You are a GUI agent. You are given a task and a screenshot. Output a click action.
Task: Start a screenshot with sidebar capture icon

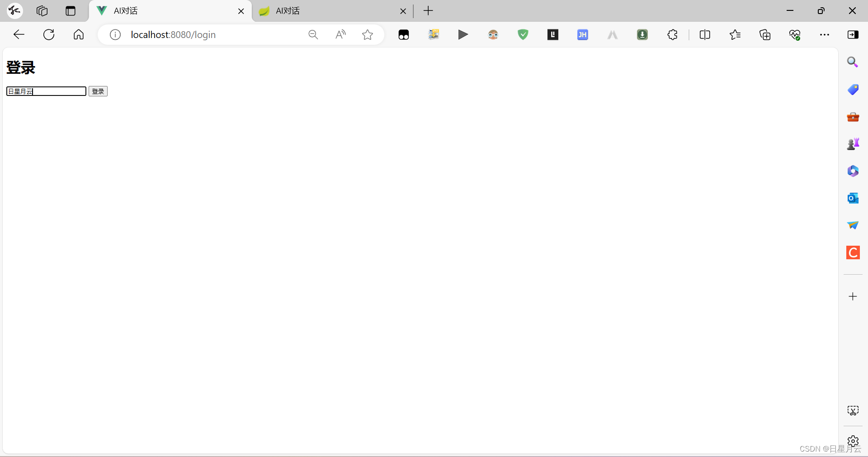tap(853, 410)
